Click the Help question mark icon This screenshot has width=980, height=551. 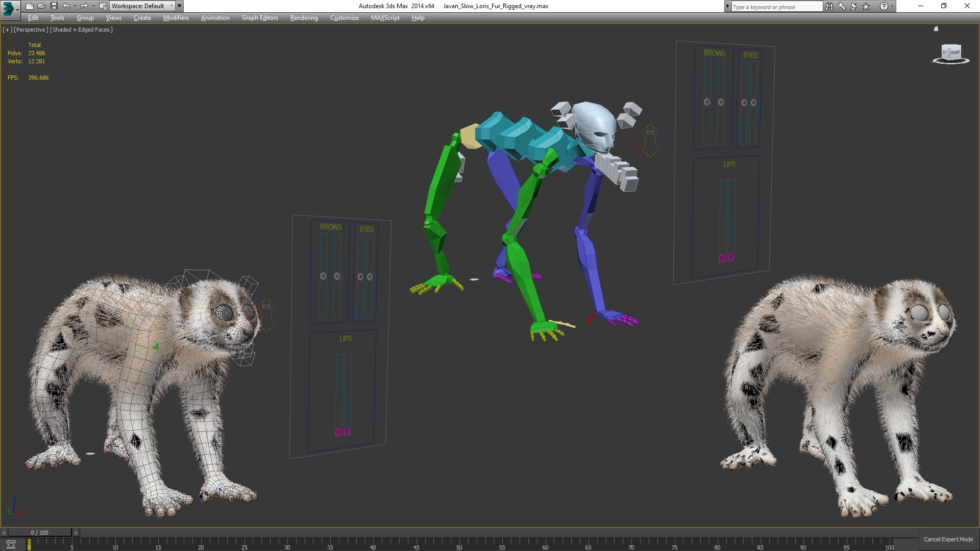point(884,6)
